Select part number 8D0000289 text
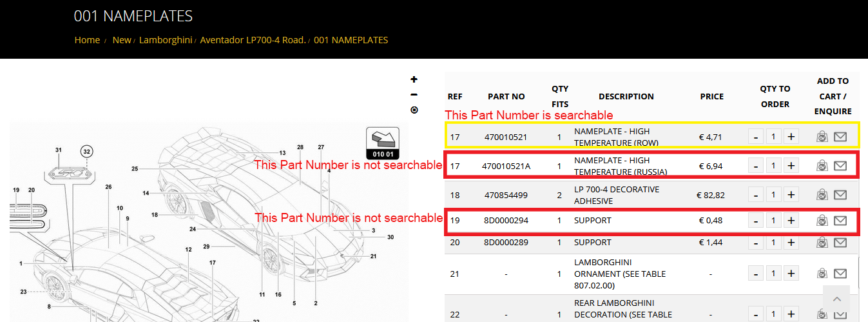Screen dimensions: 868x322 506,243
